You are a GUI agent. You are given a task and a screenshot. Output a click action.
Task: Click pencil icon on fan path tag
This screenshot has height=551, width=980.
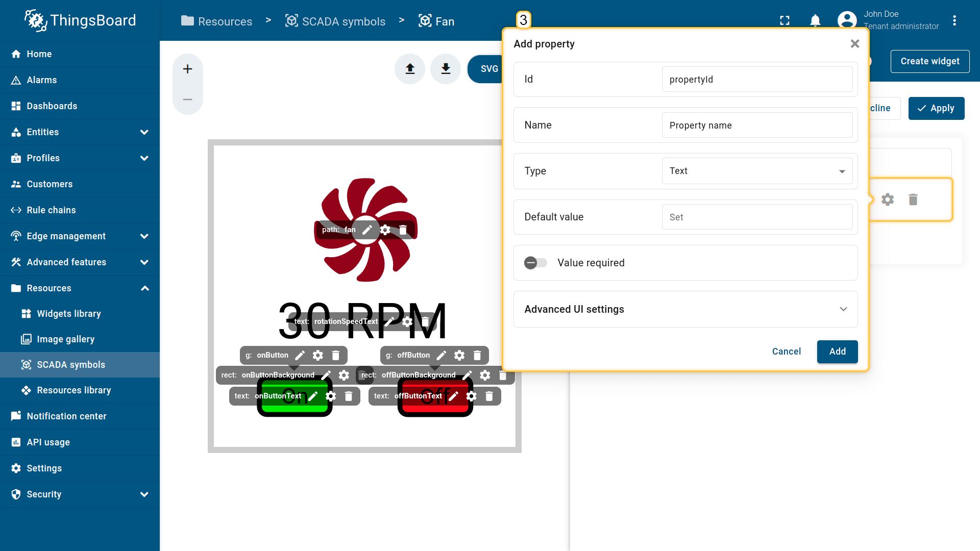(367, 230)
